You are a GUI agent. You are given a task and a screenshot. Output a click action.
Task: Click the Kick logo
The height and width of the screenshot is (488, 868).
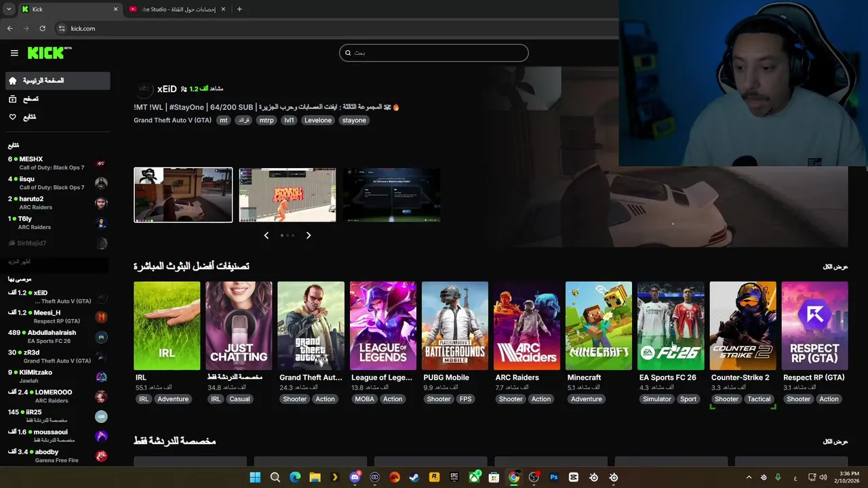tap(50, 53)
